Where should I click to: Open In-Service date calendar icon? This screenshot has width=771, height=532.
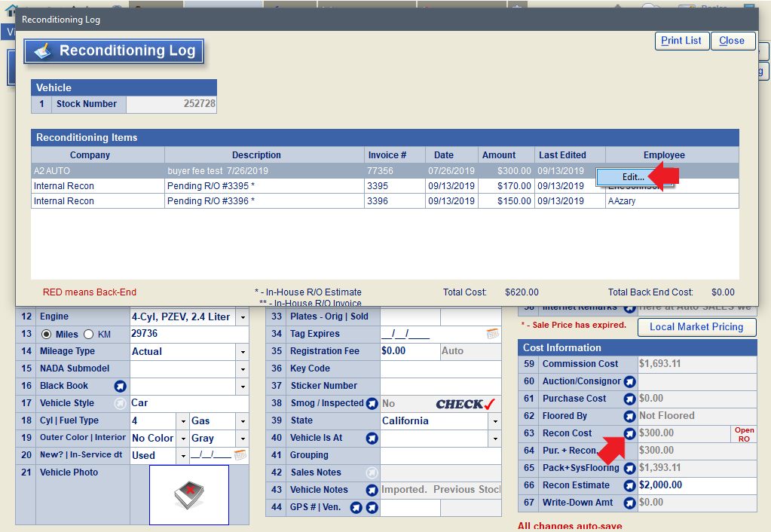240,455
